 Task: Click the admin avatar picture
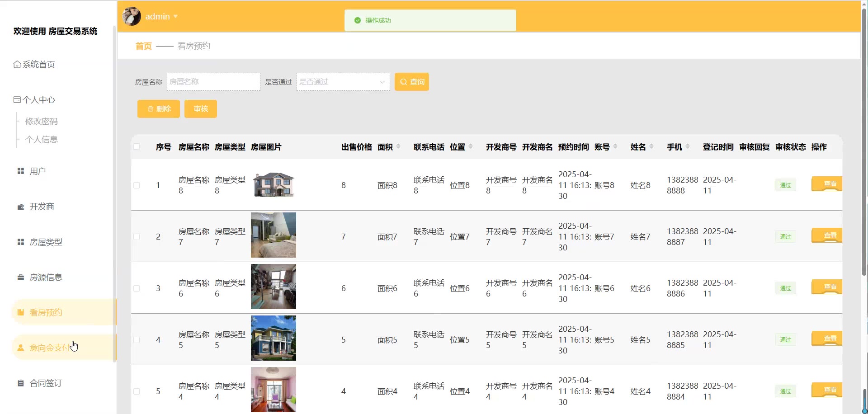pos(132,16)
